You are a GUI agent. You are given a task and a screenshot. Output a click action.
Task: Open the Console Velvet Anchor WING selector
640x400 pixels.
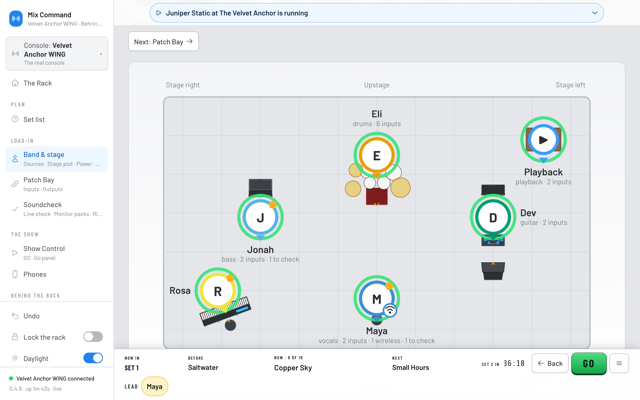57,54
